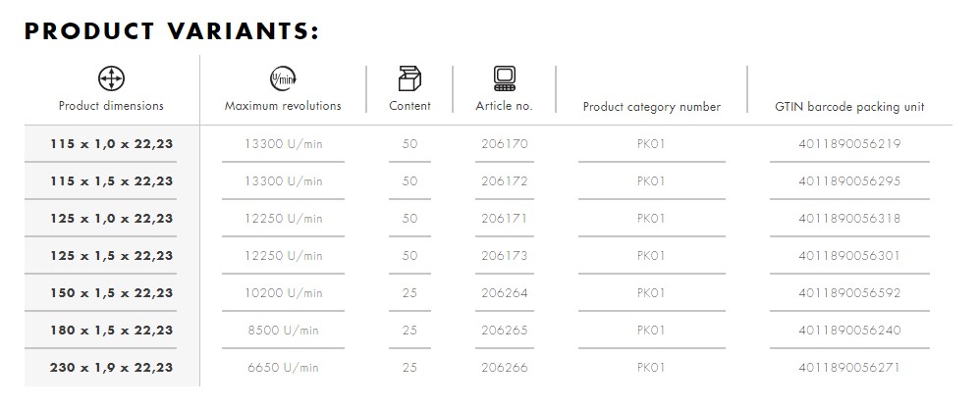
Task: Click article number 206173
Action: [x=505, y=255]
